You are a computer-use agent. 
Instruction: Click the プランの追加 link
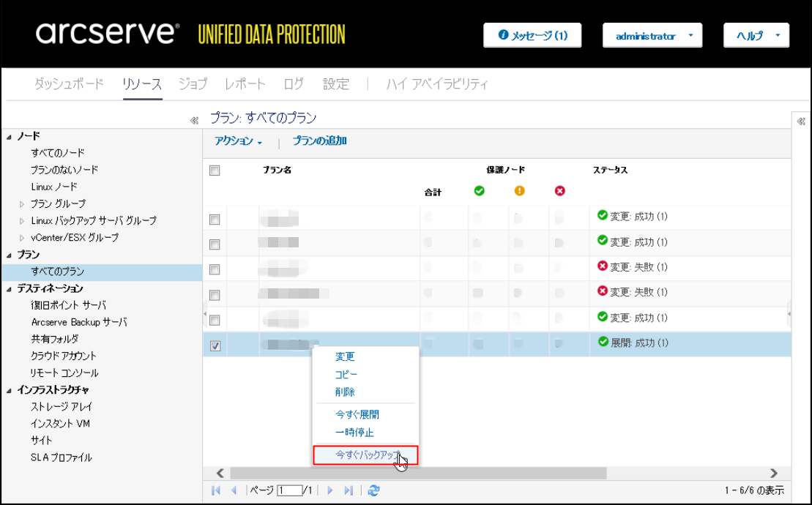[319, 141]
